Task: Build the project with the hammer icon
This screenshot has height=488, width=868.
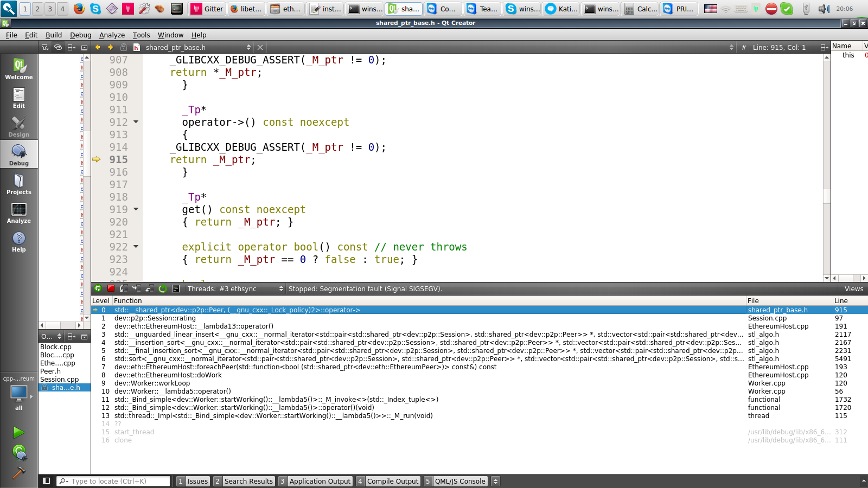Action: (x=19, y=473)
